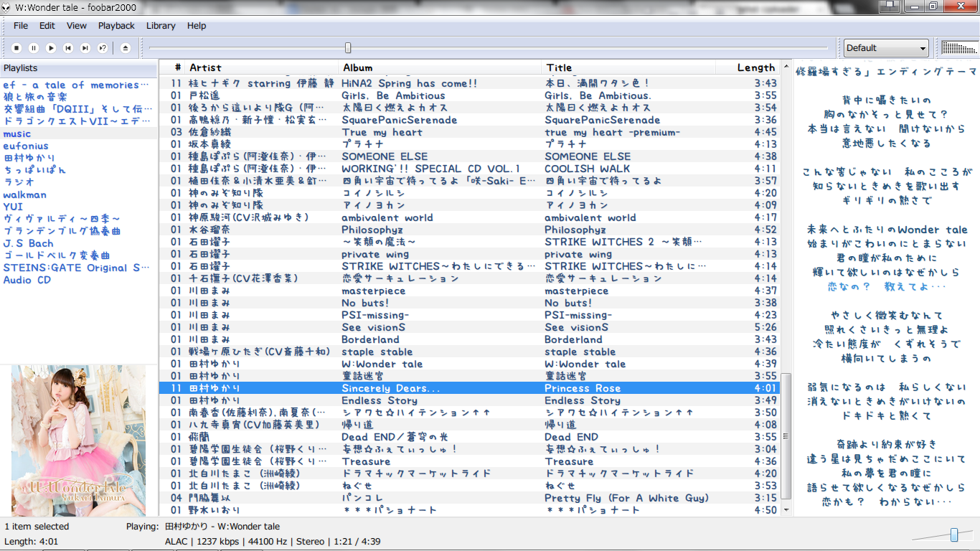Select the 'eufonius' playlist
Image resolution: width=980 pixels, height=551 pixels.
(26, 146)
